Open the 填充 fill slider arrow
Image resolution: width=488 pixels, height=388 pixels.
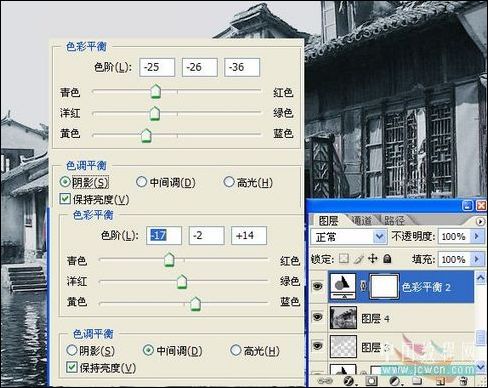(477, 259)
